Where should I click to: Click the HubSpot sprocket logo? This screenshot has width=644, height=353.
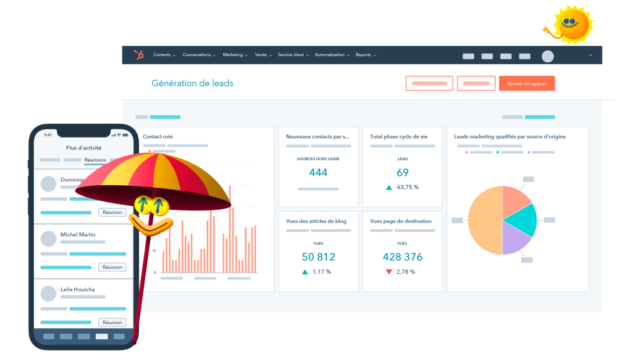pyautogui.click(x=139, y=55)
